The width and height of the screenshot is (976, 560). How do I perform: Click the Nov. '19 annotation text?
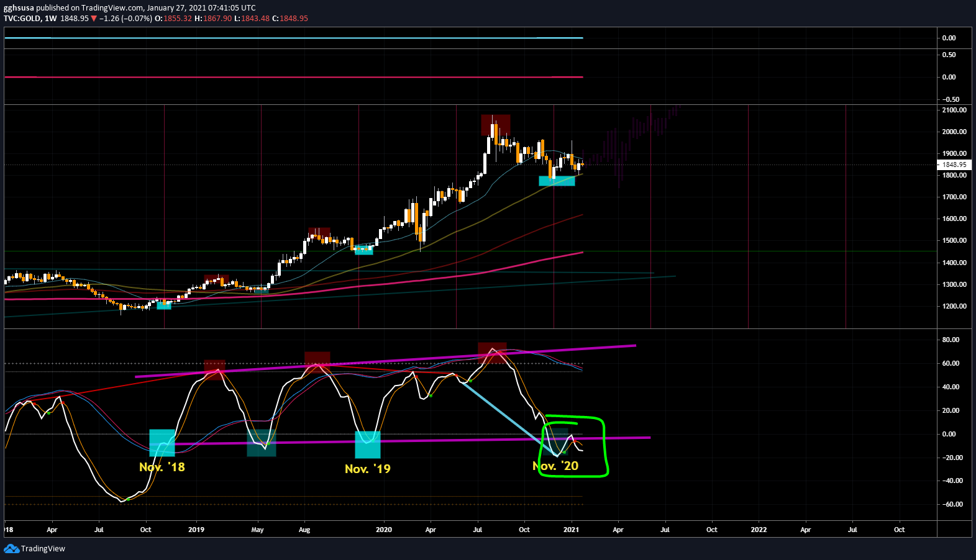click(x=368, y=469)
